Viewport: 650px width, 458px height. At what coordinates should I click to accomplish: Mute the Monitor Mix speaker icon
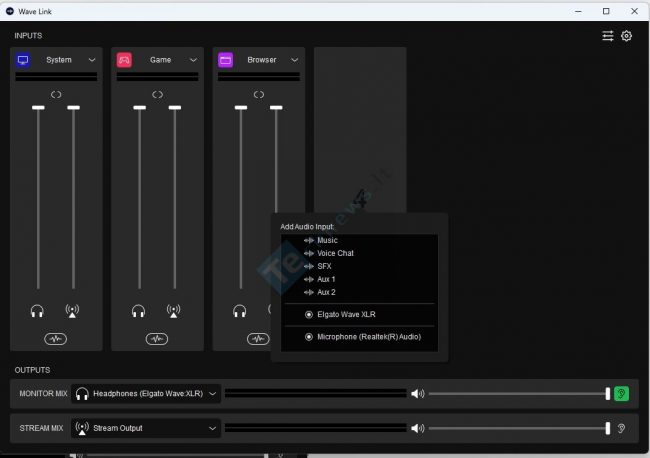click(x=417, y=393)
